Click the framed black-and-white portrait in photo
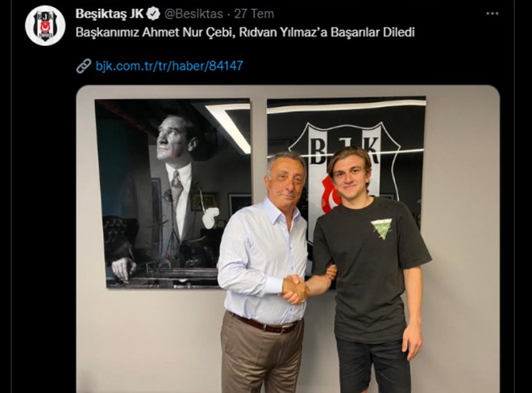This screenshot has width=532, height=393. click(x=172, y=194)
